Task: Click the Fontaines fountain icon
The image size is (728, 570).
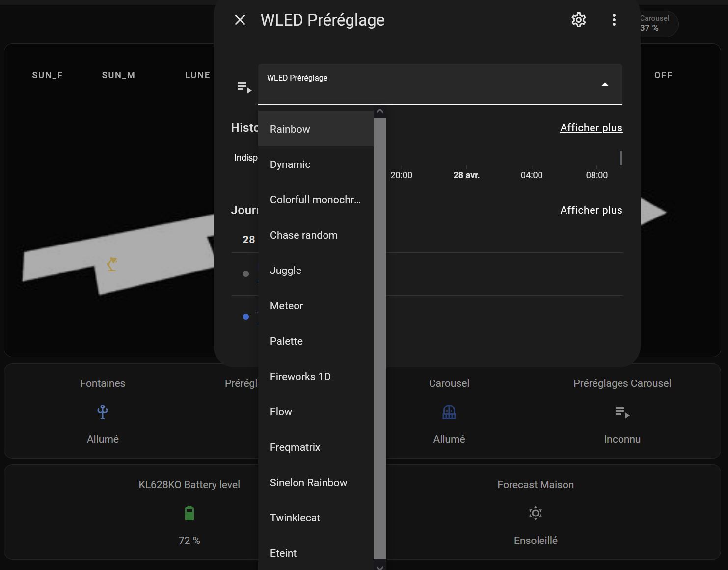Action: click(103, 411)
